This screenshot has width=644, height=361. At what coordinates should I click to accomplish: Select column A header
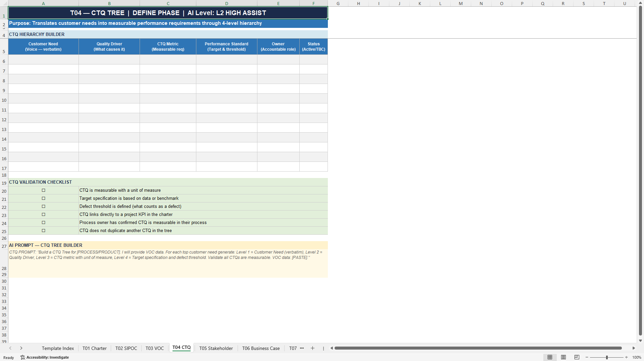coord(43,3)
